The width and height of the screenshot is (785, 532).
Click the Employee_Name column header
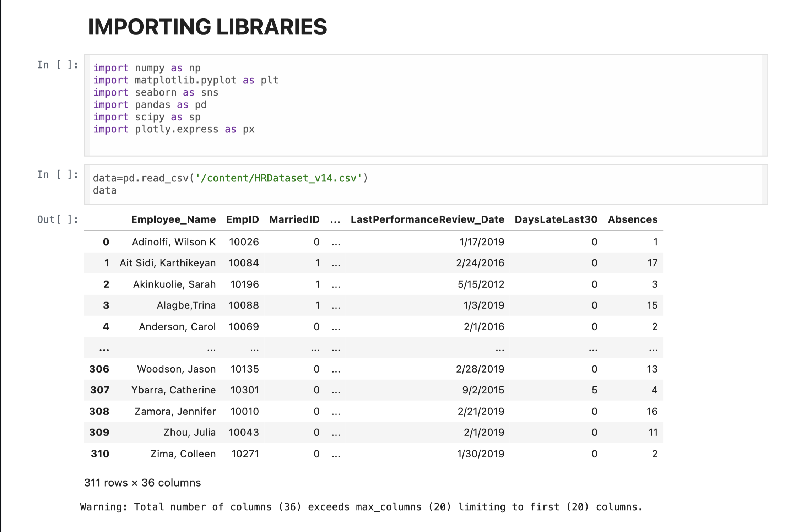[173, 219]
